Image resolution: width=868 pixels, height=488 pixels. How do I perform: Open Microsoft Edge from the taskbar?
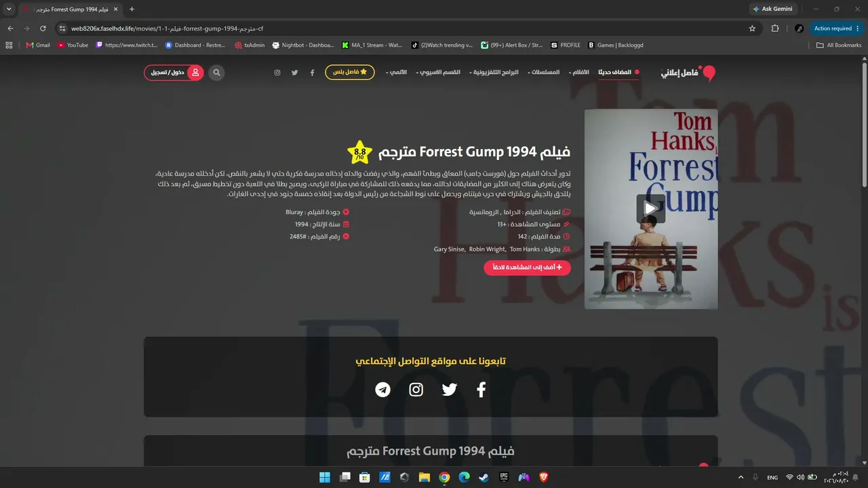(465, 477)
